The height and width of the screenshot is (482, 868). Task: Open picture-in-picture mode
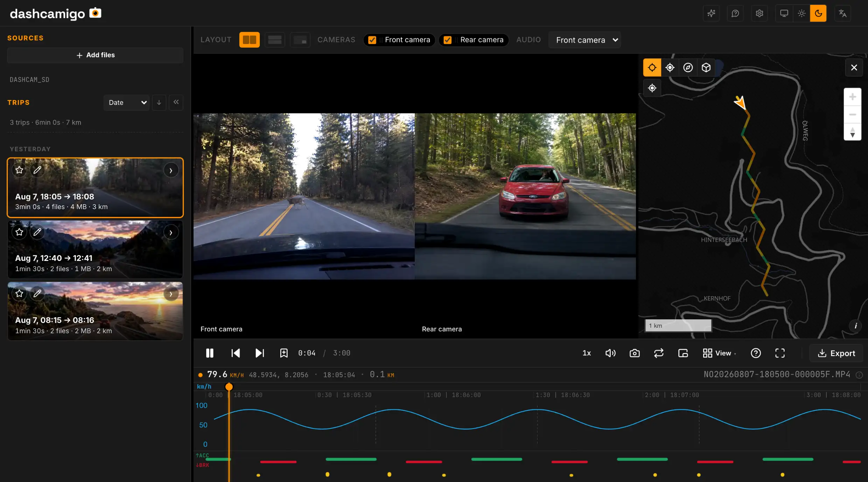point(683,353)
